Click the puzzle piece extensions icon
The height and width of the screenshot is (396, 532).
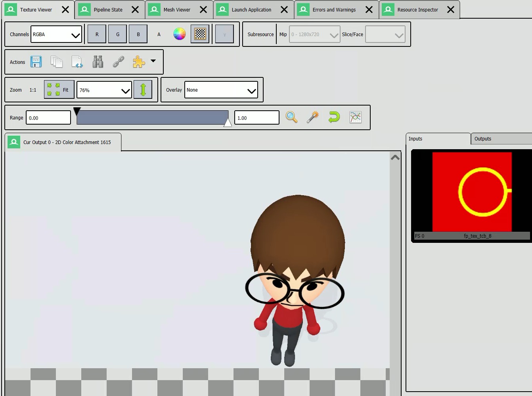[139, 62]
